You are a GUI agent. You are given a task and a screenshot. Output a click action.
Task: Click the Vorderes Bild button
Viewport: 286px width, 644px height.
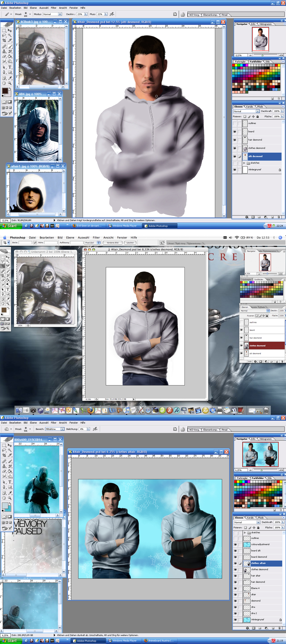(113, 243)
